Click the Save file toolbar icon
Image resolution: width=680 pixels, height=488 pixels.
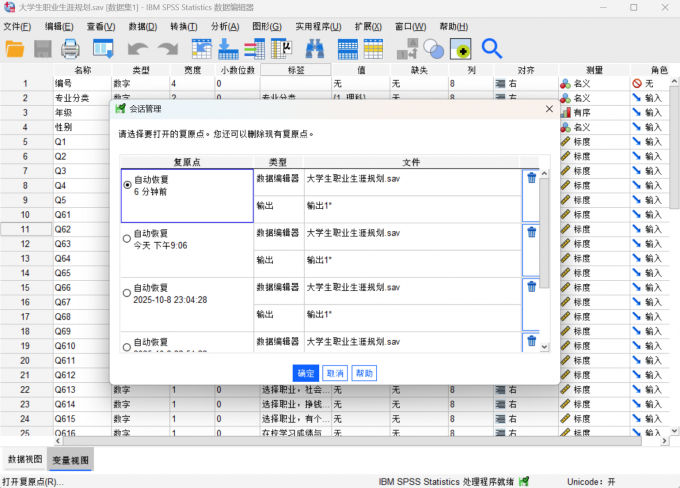click(42, 49)
